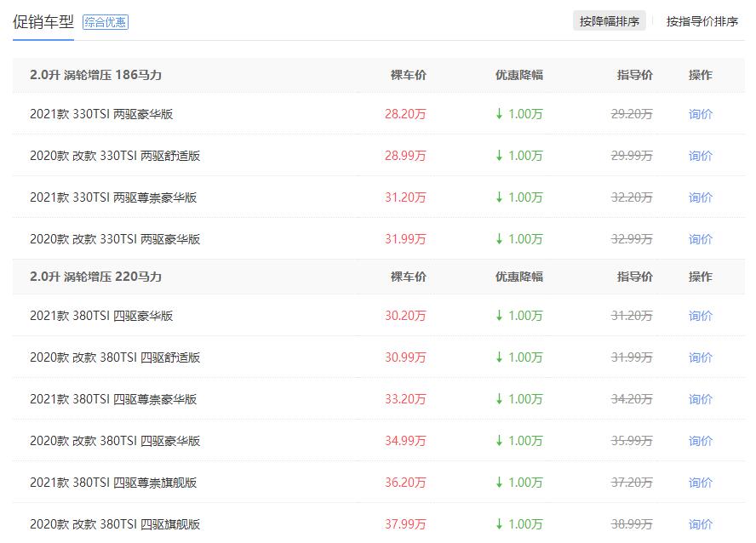Click the 30.99万 bare car price

405,357
